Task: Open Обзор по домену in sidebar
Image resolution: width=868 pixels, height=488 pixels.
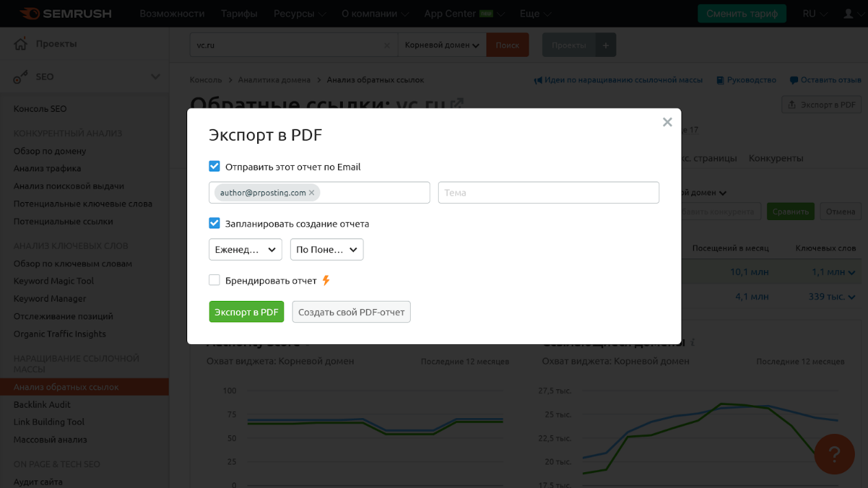Action: pos(50,151)
